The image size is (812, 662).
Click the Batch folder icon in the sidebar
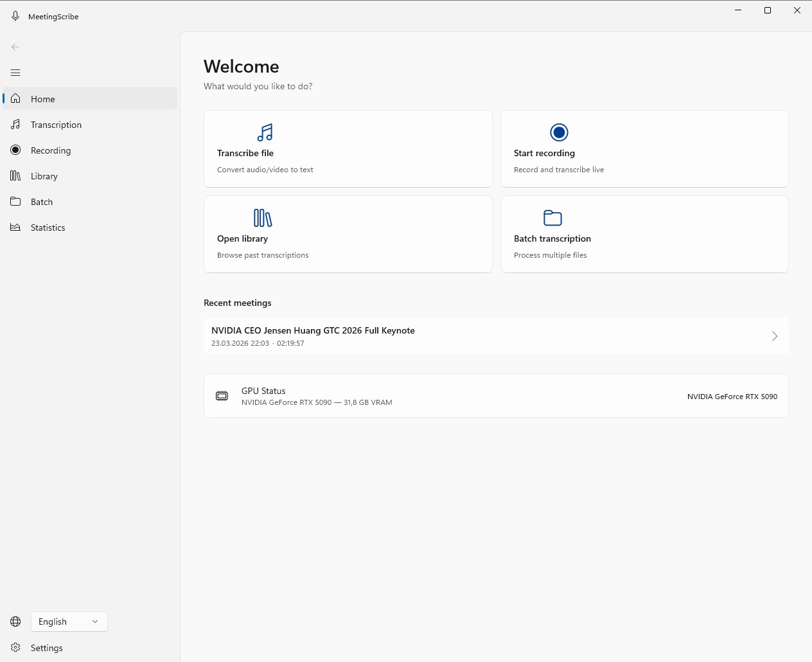pos(15,201)
